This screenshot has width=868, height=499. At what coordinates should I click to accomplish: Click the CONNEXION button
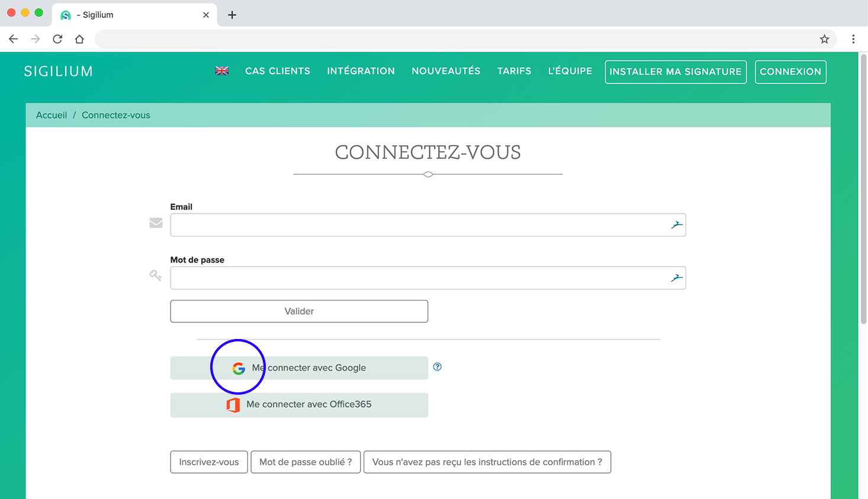pos(790,72)
